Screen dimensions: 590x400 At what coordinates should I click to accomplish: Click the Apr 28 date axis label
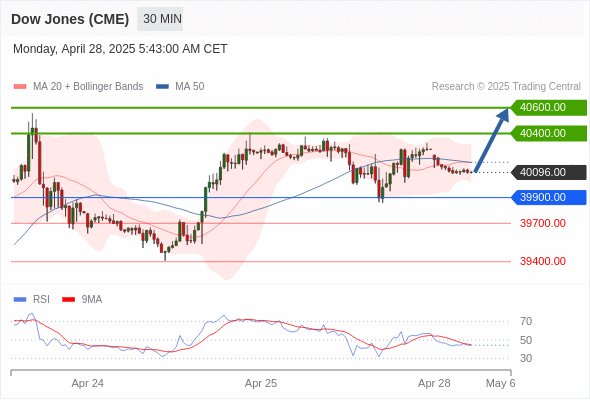point(434,383)
